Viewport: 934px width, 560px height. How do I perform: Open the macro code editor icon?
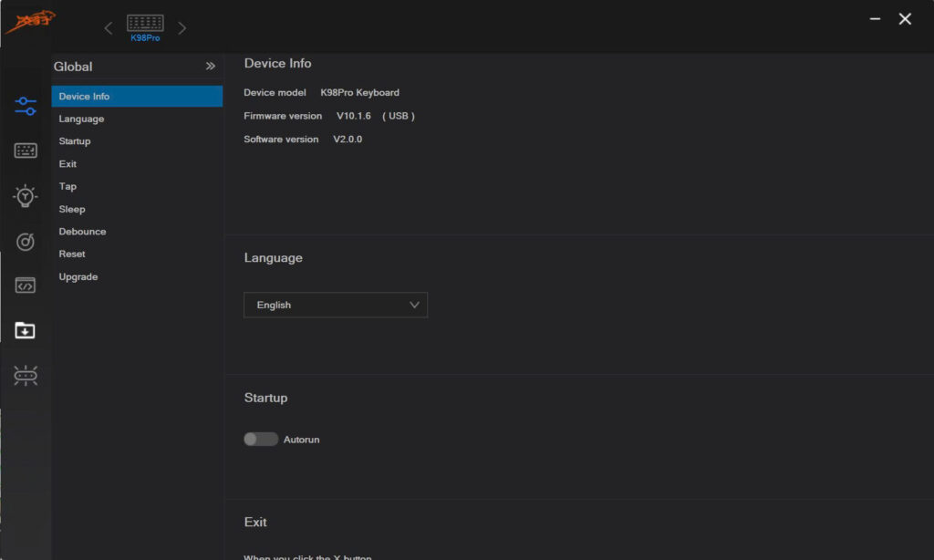[25, 285]
